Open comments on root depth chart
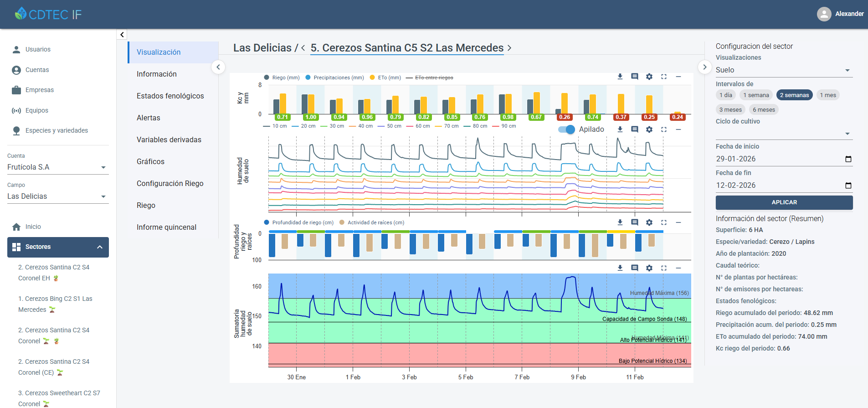Screen dimensions: 868x408 (634, 222)
